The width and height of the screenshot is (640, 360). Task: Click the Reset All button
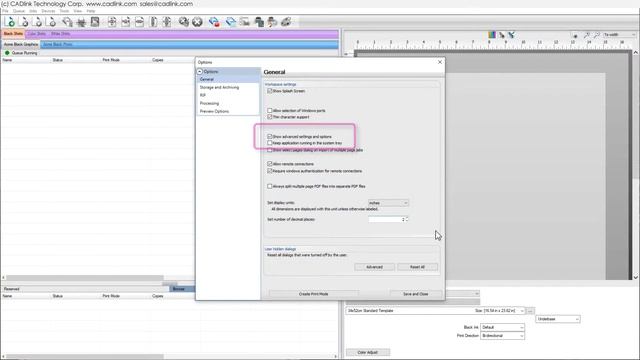[x=417, y=267]
